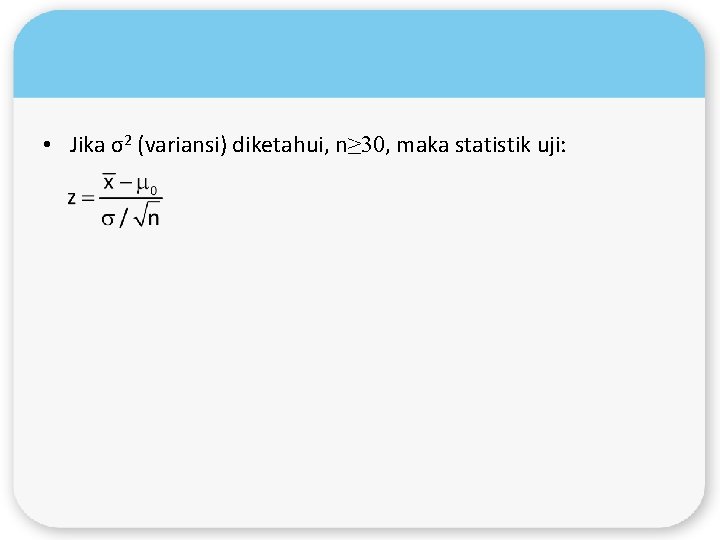
Task: Select the square root of n
Action: [x=146, y=215]
